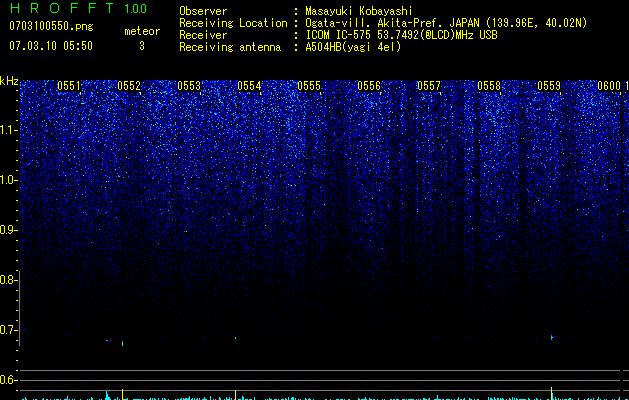Screen dimensions: 629x400
Task: Click the 0554 time marker
Action: click(x=249, y=86)
